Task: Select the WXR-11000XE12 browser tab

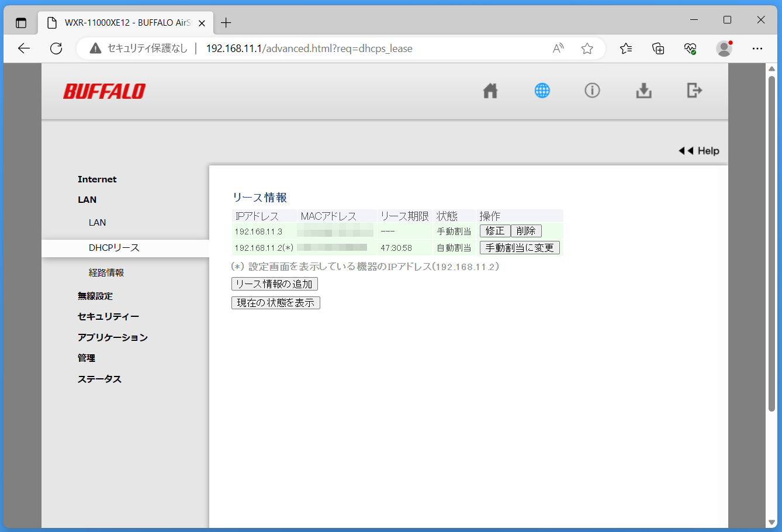Action: click(x=126, y=23)
